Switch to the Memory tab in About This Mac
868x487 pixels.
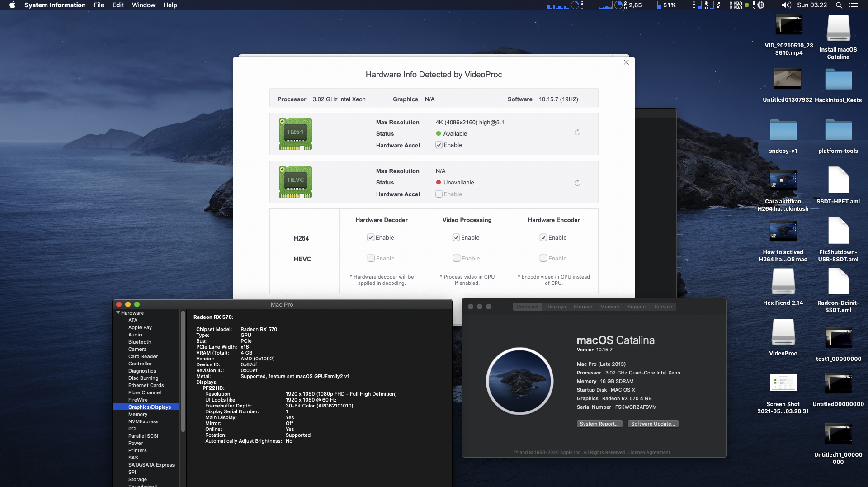609,307
